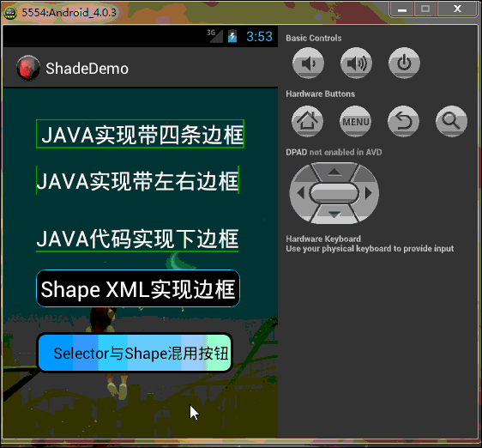The height and width of the screenshot is (448, 482).
Task: Click the 5554:Android_4.0.3 window title
Action: [69, 13]
